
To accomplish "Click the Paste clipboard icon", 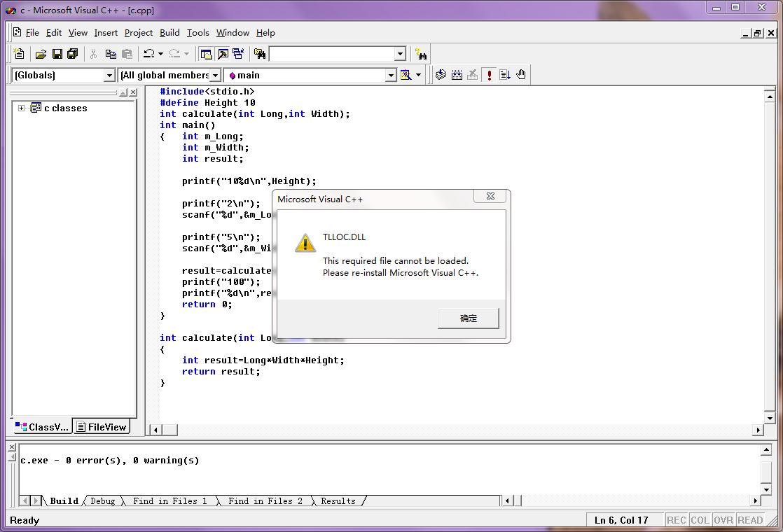I will [127, 54].
